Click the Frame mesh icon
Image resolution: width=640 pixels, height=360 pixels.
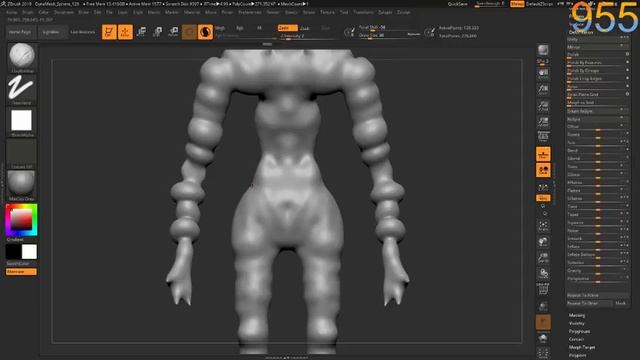click(543, 226)
